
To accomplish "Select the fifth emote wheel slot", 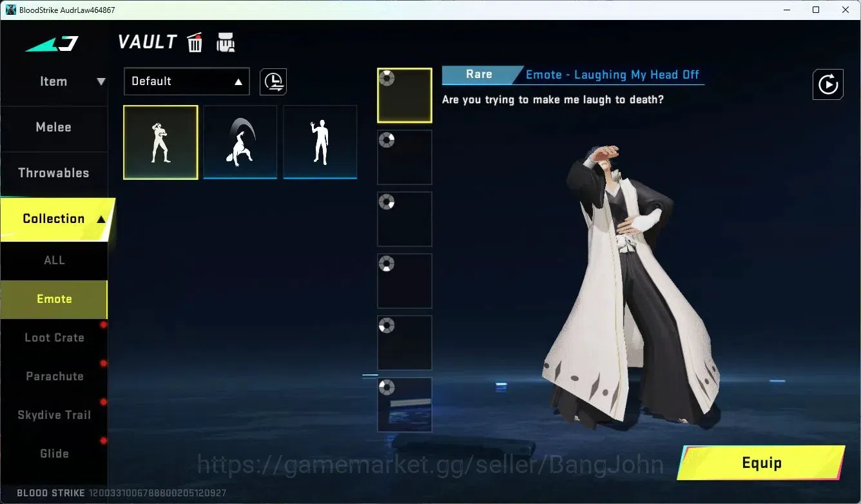I will tap(405, 343).
